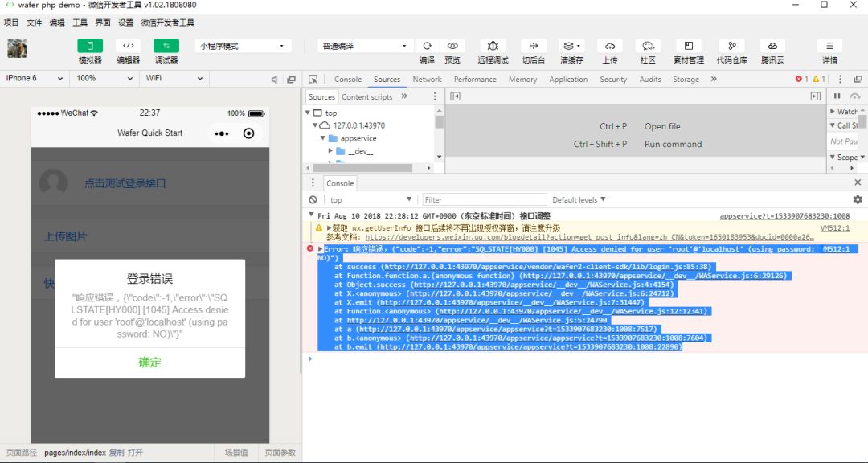
Task: Open the 工具 menu
Action: click(80, 23)
